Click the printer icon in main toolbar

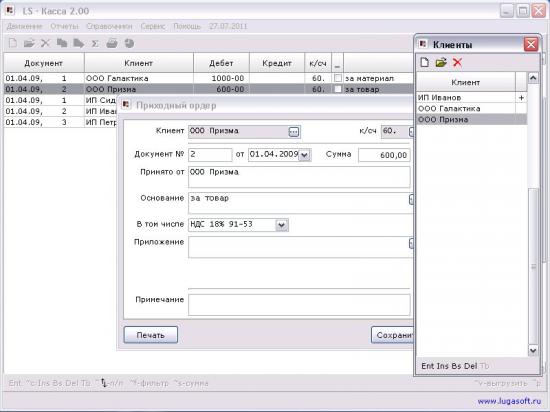pyautogui.click(x=112, y=43)
